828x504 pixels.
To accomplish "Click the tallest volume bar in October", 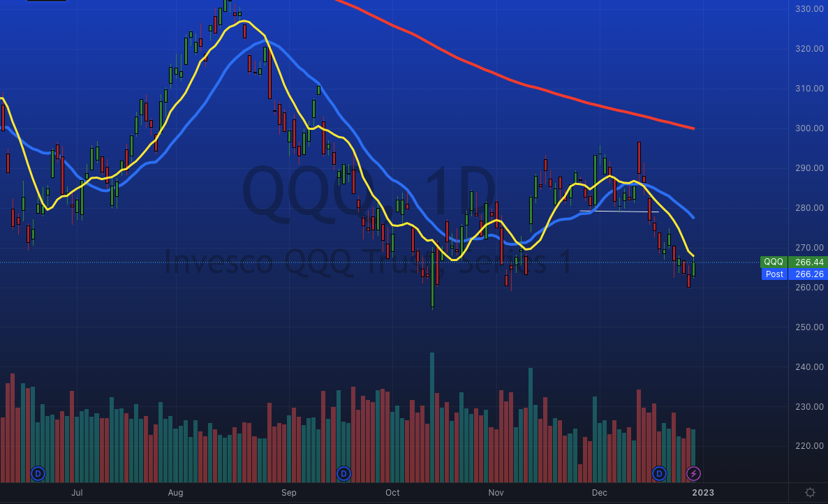I will 432,417.
